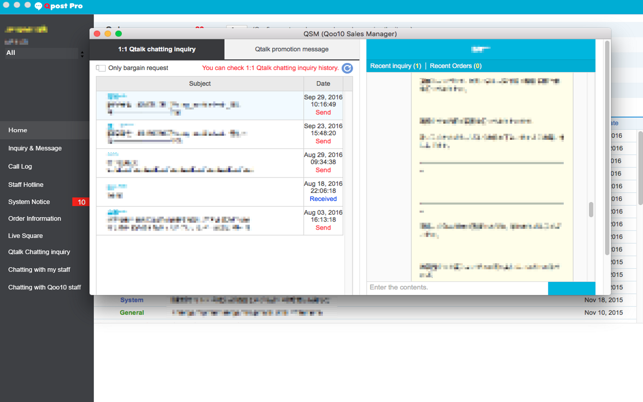The image size is (643, 402).
Task: Switch to 1:1 Qtalk chatting inquiry tab
Action: tap(157, 49)
